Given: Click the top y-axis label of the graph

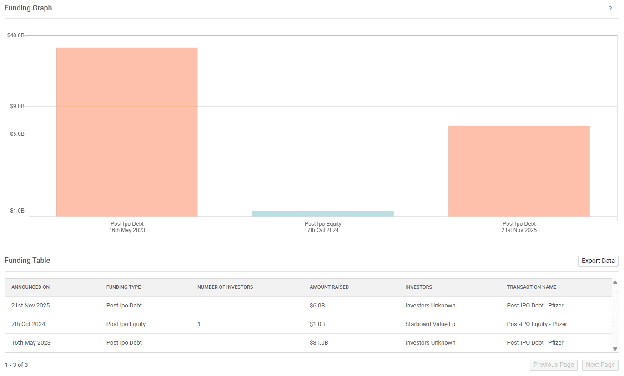Looking at the screenshot, I should click(16, 35).
